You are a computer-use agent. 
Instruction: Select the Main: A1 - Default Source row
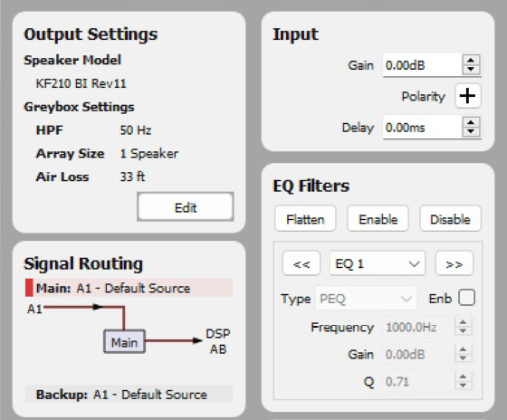click(x=129, y=288)
